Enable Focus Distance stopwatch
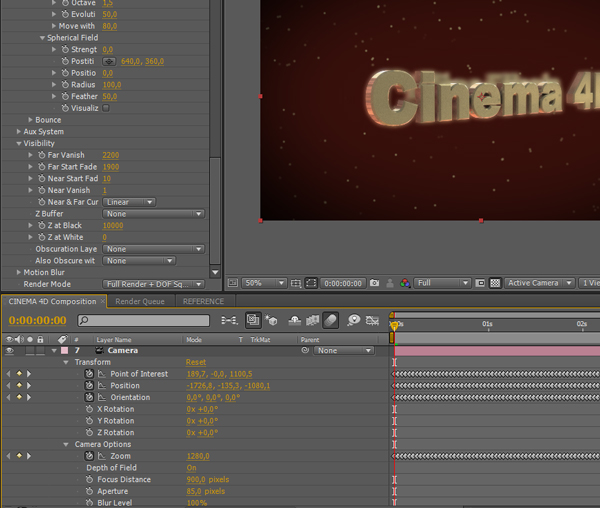 pyautogui.click(x=89, y=479)
